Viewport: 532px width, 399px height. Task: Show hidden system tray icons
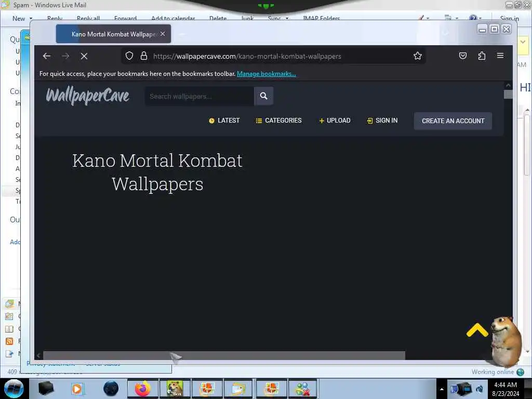coord(442,389)
